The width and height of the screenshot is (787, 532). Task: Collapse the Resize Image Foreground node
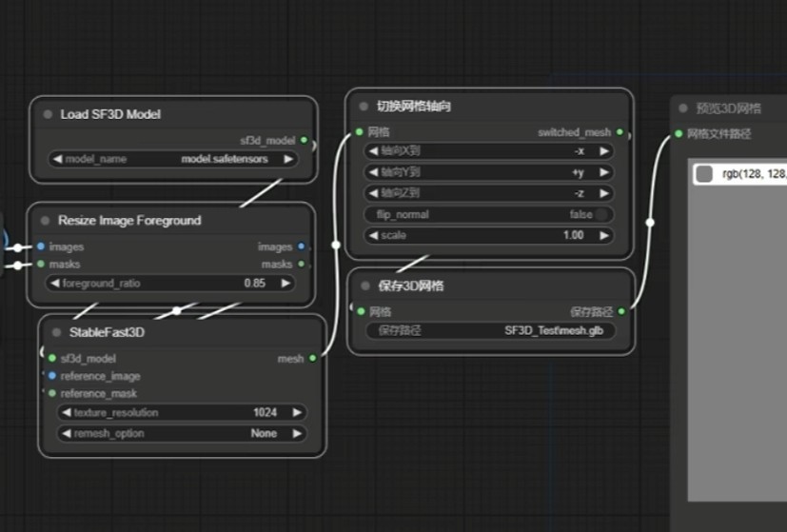point(45,221)
